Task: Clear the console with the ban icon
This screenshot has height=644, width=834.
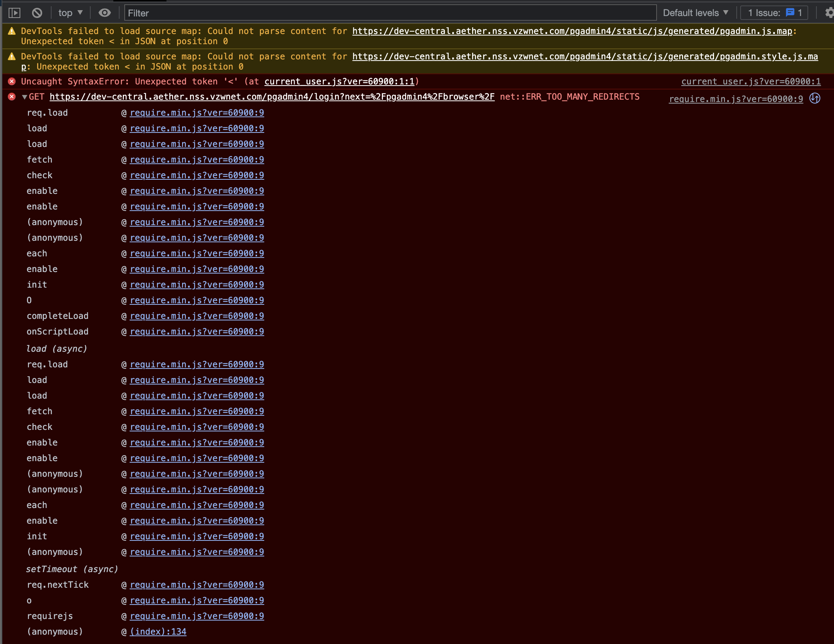Action: pos(37,13)
